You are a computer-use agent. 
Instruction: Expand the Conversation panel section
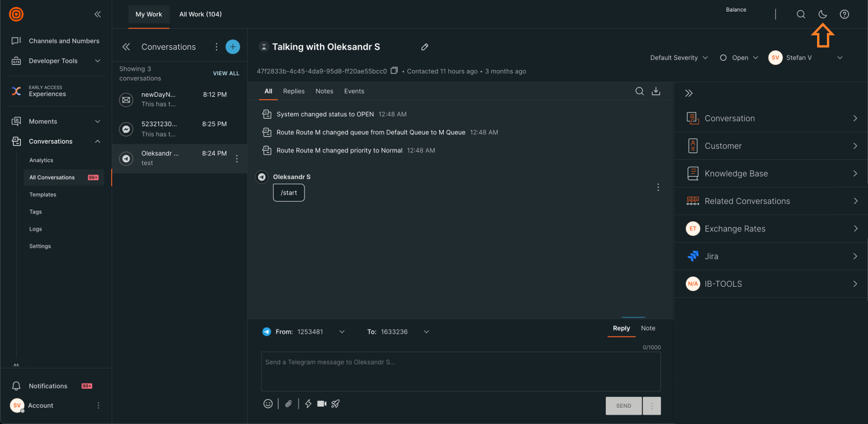(771, 118)
